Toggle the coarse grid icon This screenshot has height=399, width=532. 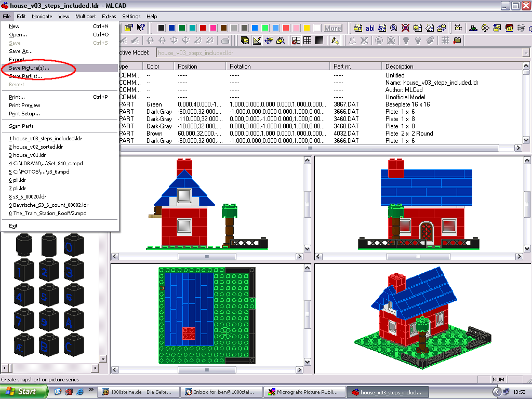[x=296, y=41]
